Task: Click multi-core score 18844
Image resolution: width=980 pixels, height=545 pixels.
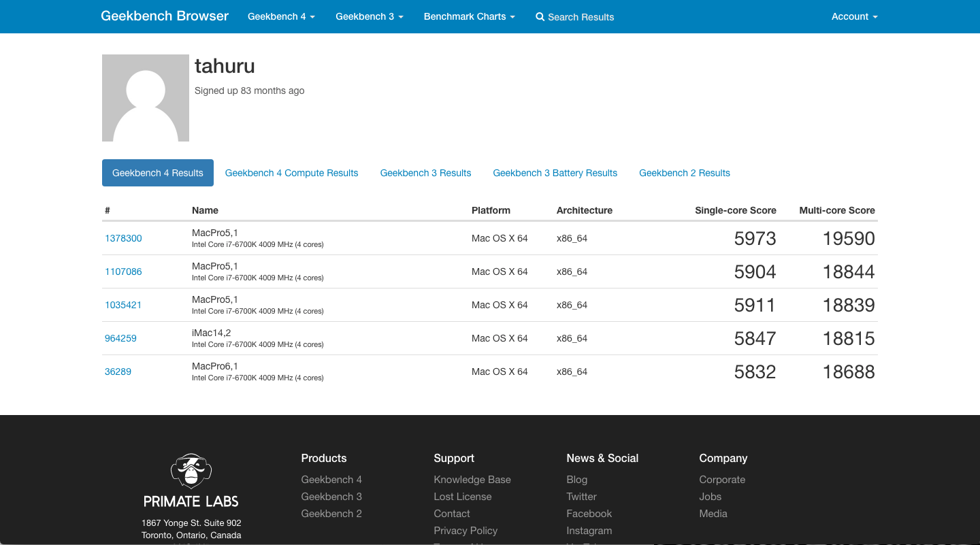Action: (x=849, y=272)
